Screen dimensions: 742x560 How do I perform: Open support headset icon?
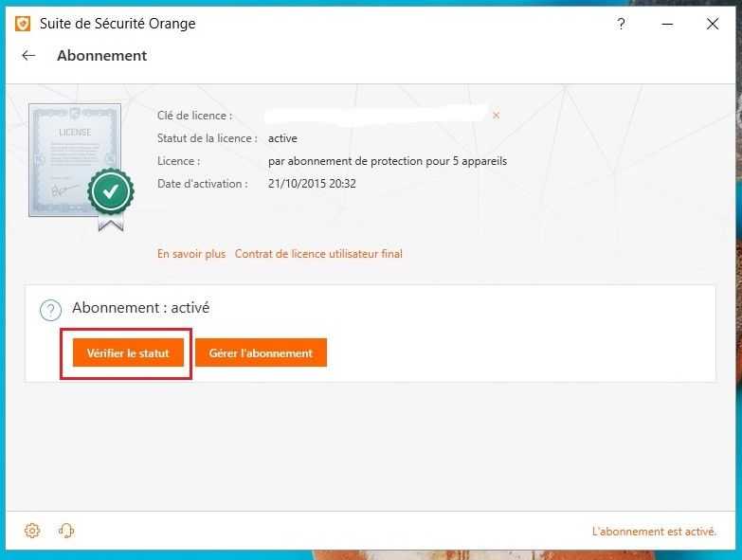[x=66, y=531]
